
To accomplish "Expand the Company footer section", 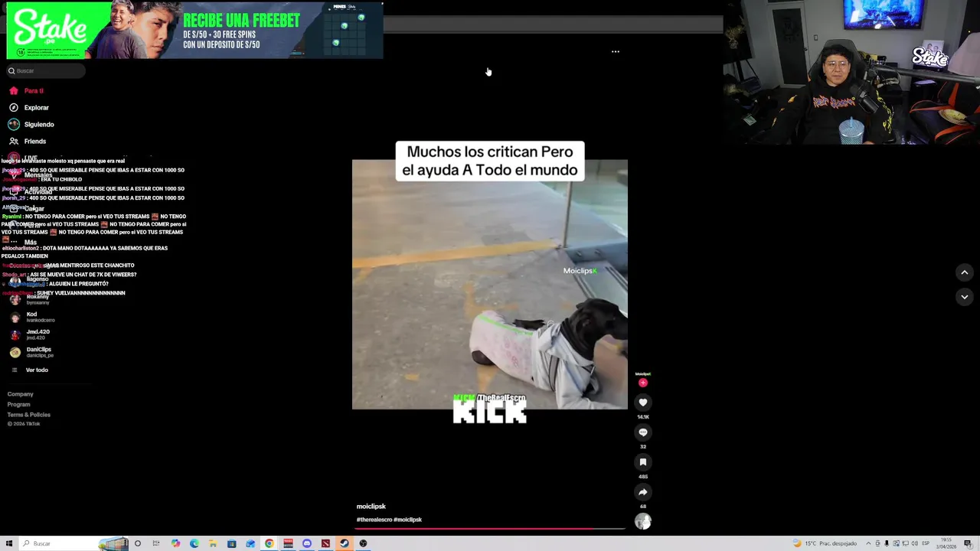I will click(21, 394).
